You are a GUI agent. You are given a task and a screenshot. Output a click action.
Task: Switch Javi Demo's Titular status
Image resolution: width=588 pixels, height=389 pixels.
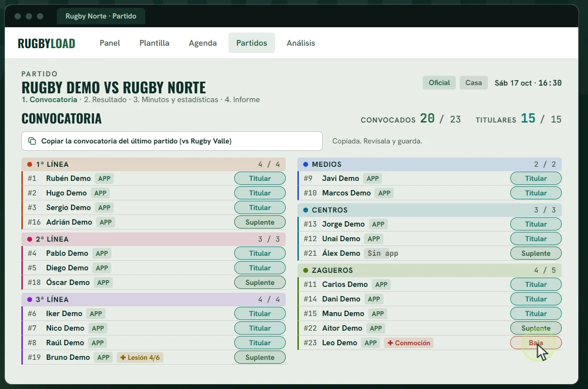point(536,178)
